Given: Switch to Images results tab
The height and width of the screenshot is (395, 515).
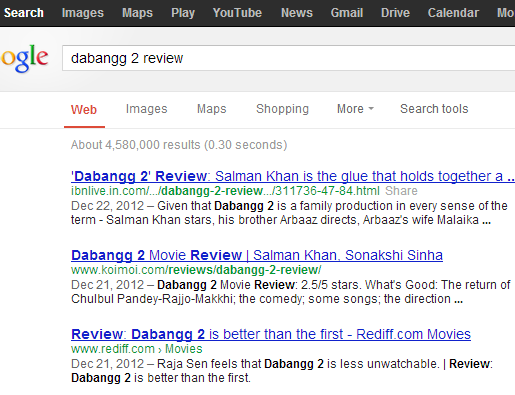Looking at the screenshot, I should point(146,109).
